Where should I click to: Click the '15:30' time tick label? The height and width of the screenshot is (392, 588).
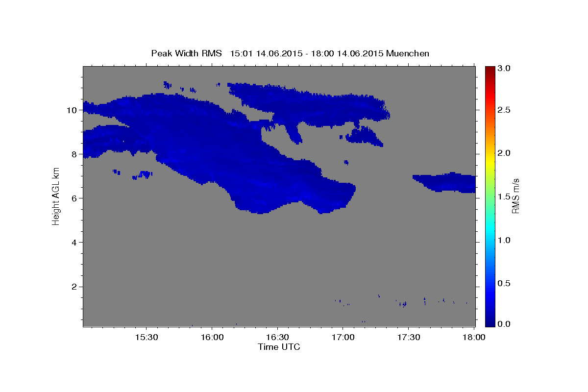147,338
